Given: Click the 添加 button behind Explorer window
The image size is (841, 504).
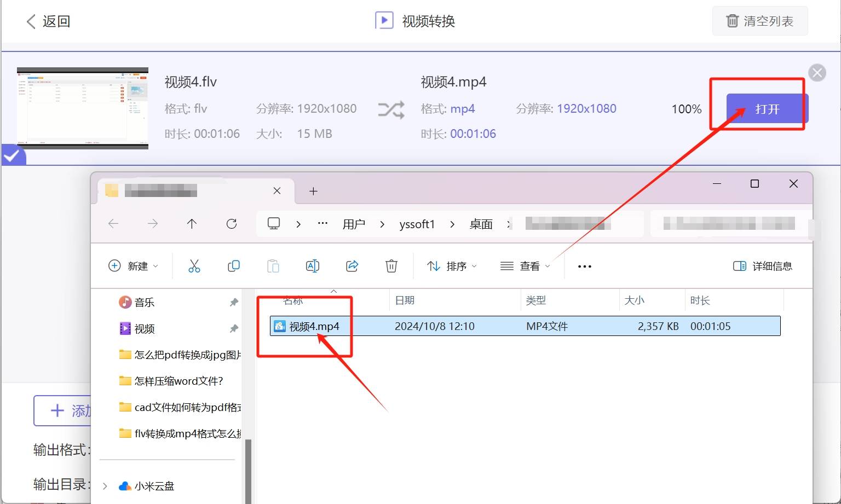Looking at the screenshot, I should click(x=62, y=410).
